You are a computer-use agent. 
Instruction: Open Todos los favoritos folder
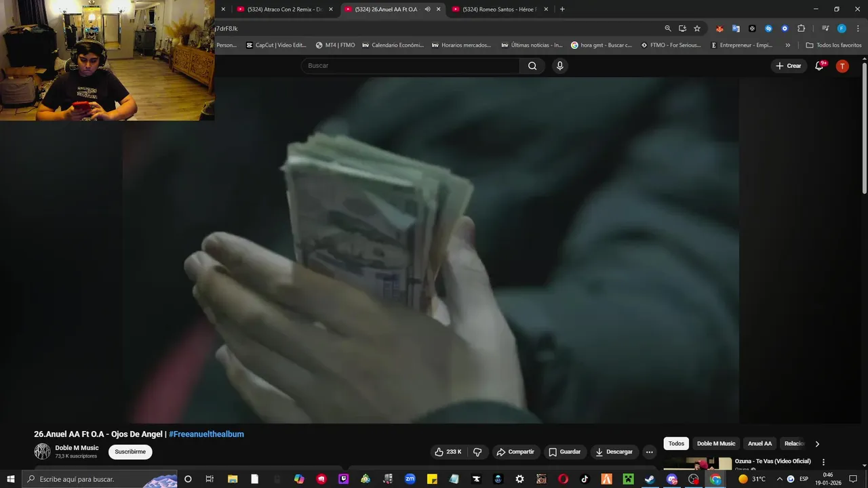click(833, 45)
